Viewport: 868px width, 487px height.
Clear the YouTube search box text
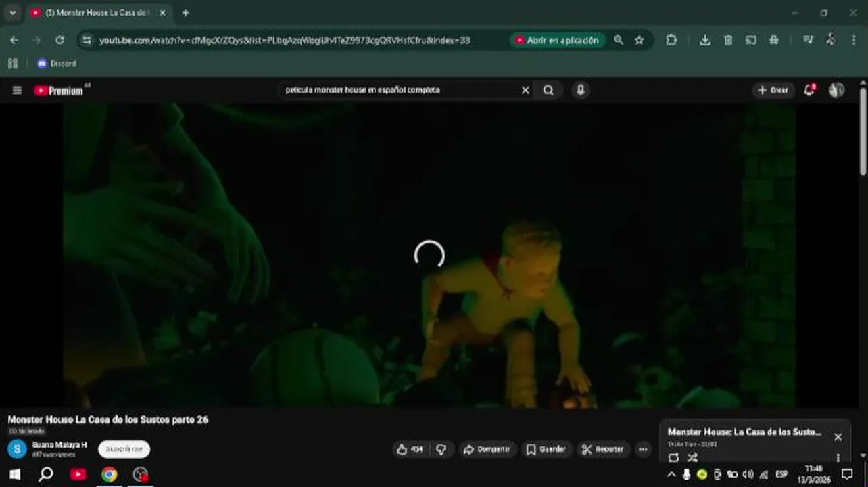pyautogui.click(x=525, y=90)
